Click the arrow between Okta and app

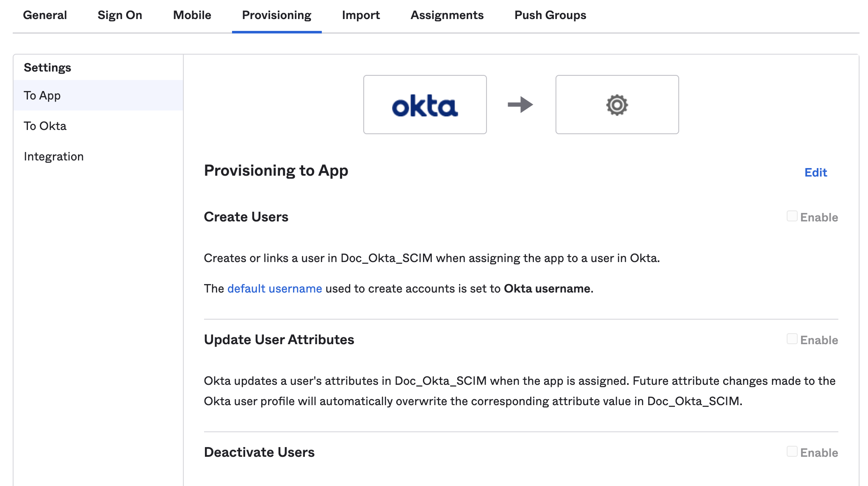pos(520,105)
